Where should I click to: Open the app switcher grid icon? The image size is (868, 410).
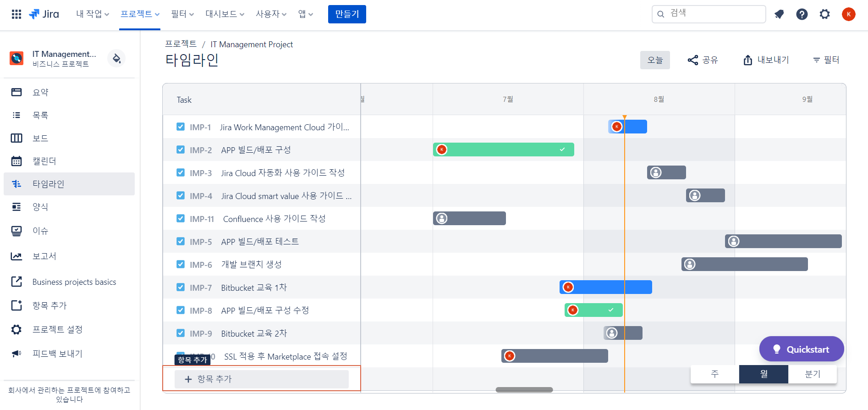[16, 14]
